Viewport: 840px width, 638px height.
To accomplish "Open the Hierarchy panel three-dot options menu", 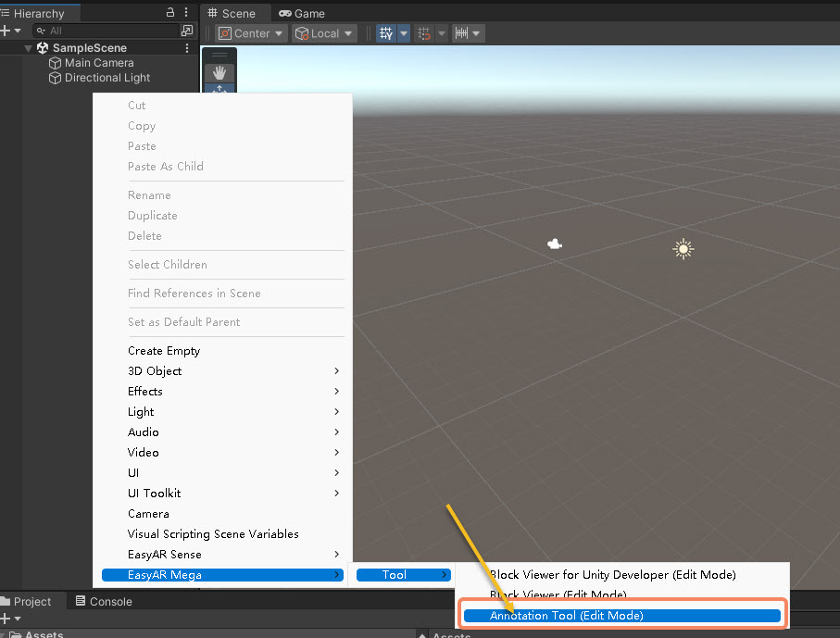I will pyautogui.click(x=188, y=13).
